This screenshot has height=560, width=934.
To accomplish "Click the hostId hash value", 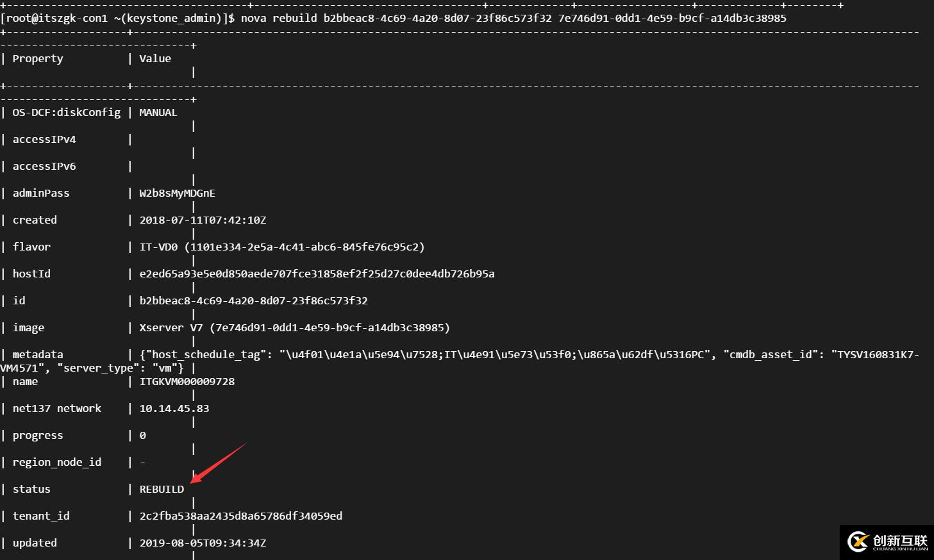I will [x=317, y=274].
